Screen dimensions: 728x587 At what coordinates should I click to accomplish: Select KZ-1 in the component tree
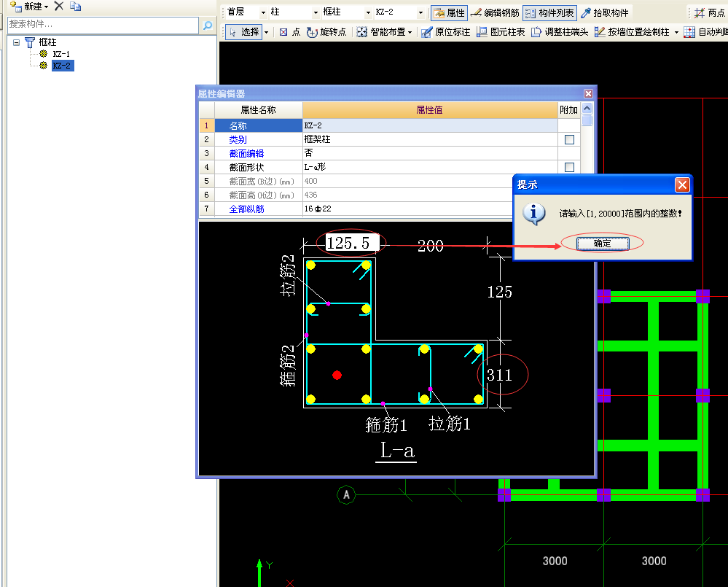(x=61, y=54)
